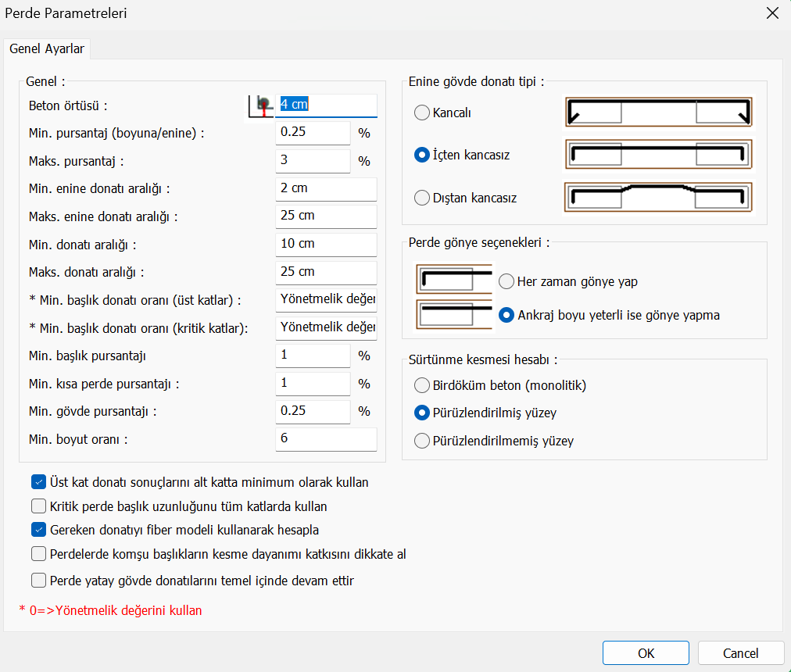Uncheck Gereken donatıyı fiber modeli option
Screen dimensions: 791x672
tap(39, 530)
